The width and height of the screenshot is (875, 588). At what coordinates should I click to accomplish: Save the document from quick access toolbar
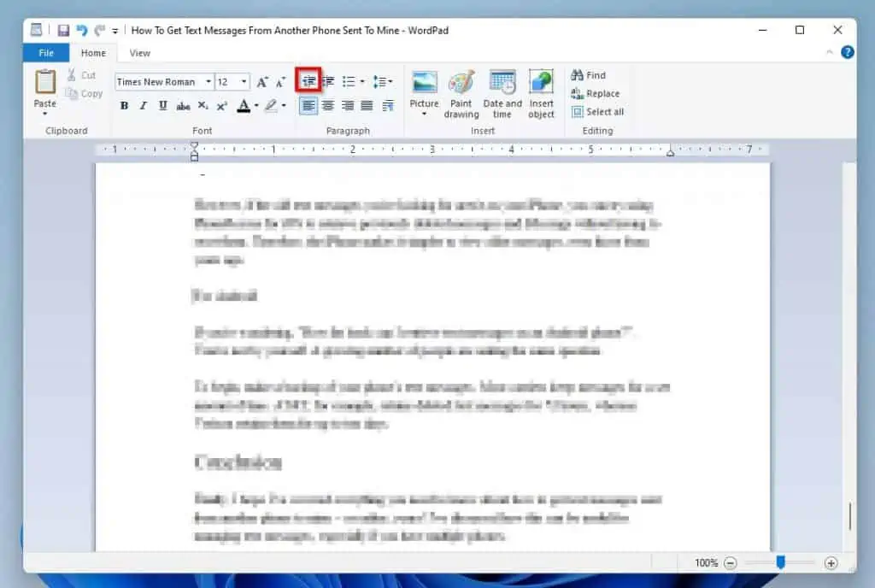(63, 30)
